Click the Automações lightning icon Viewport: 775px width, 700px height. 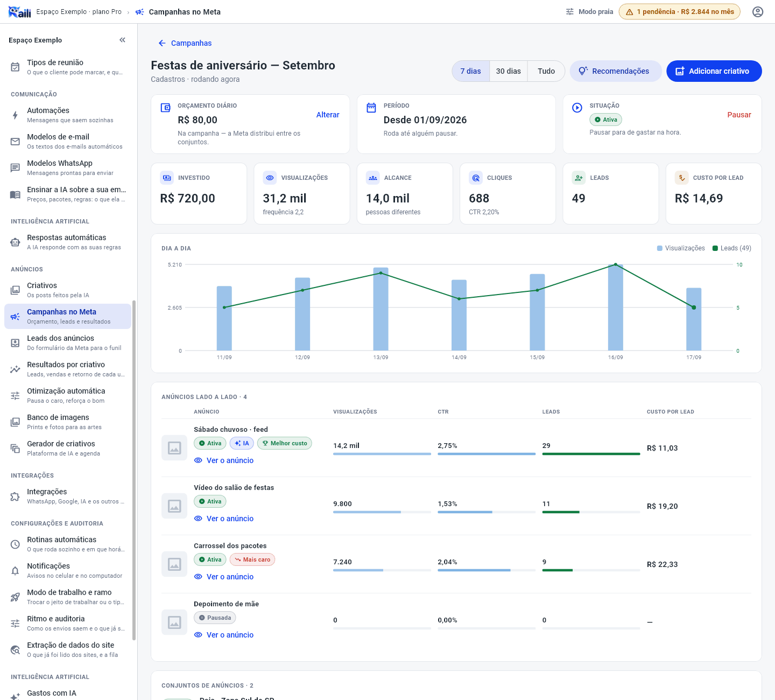(x=15, y=115)
